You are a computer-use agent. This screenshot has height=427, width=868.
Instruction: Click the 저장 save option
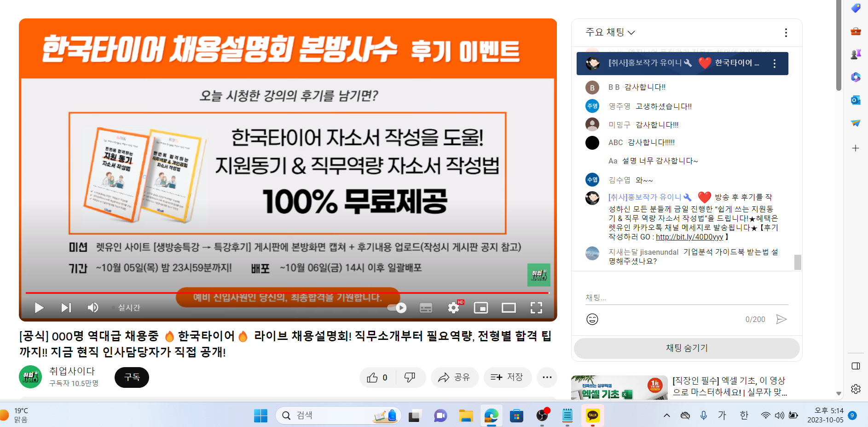tap(507, 377)
